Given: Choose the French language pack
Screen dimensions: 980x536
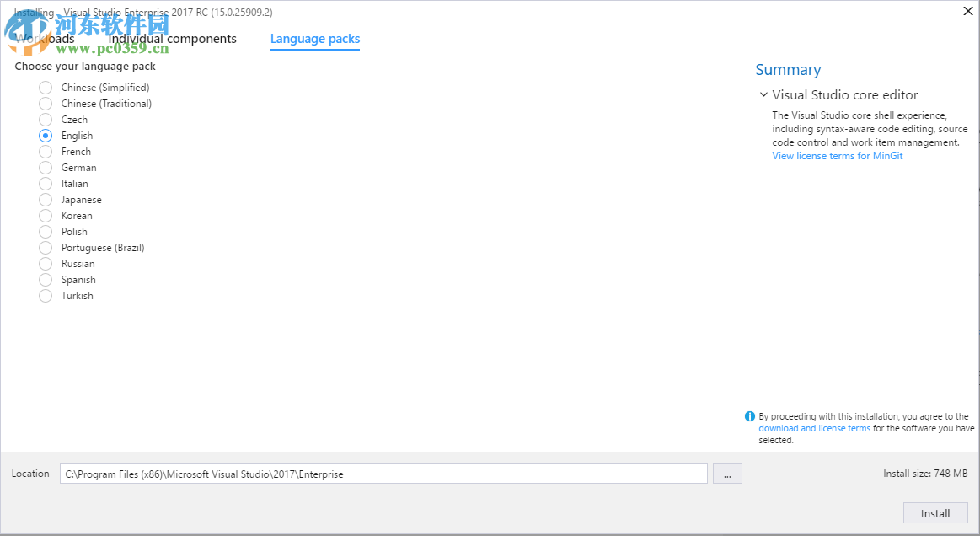Looking at the screenshot, I should 46,152.
